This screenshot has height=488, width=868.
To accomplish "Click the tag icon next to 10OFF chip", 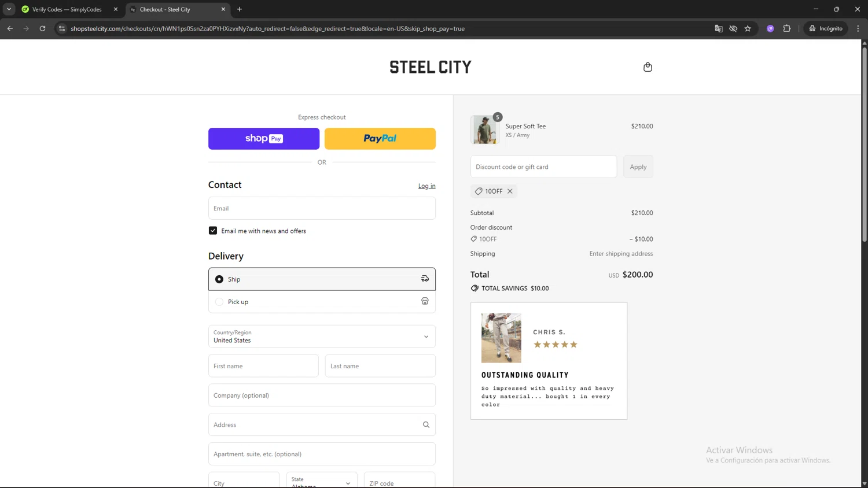I will pyautogui.click(x=479, y=191).
